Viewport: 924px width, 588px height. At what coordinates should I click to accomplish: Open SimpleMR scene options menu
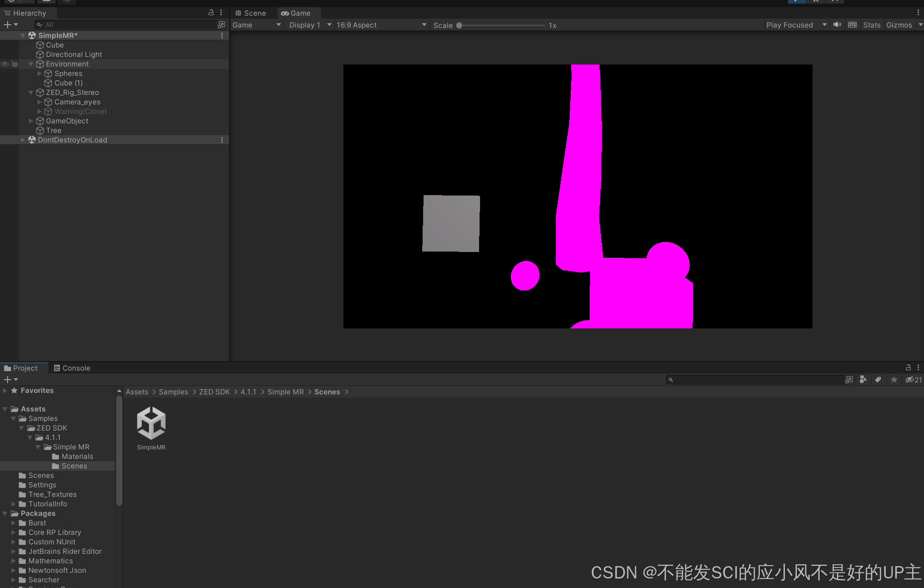point(222,36)
